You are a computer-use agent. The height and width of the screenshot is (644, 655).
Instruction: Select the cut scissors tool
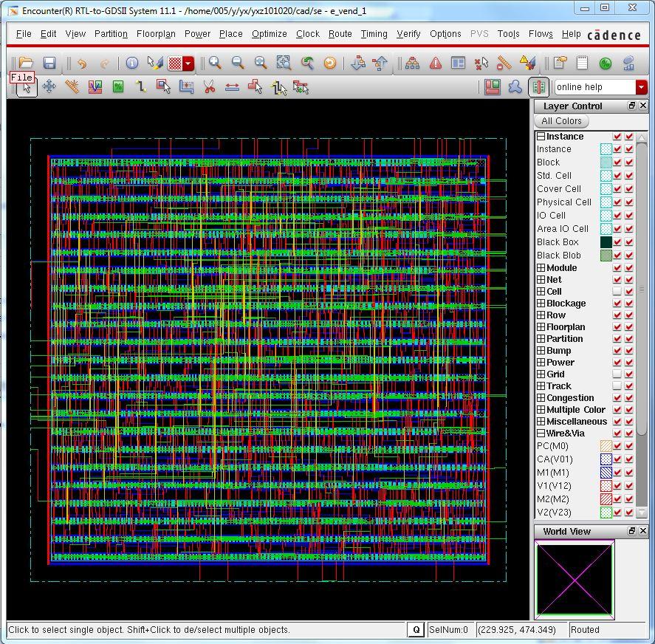(209, 87)
